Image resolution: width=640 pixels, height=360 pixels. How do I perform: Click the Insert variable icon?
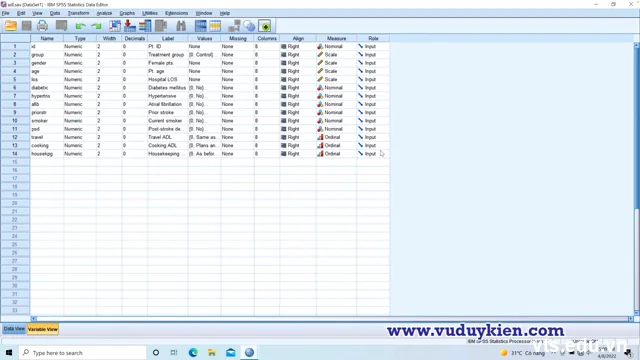(215, 26)
